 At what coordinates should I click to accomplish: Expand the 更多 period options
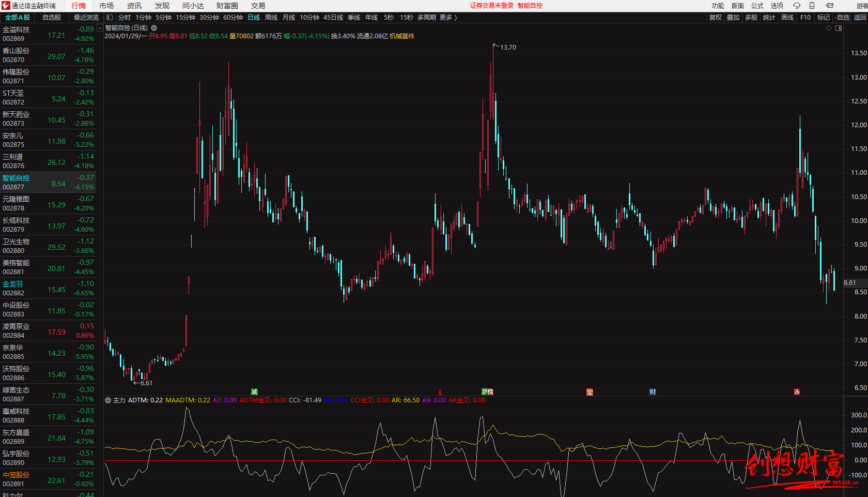448,18
